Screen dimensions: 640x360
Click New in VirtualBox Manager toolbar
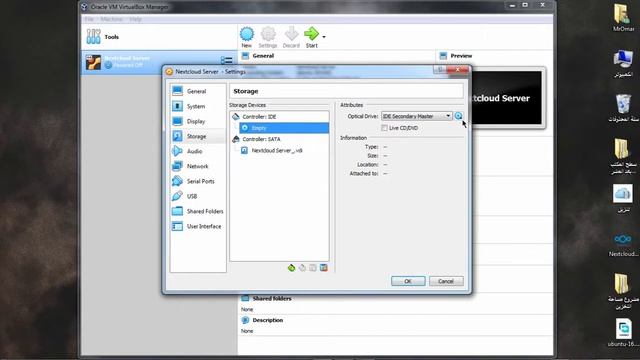[x=247, y=37]
